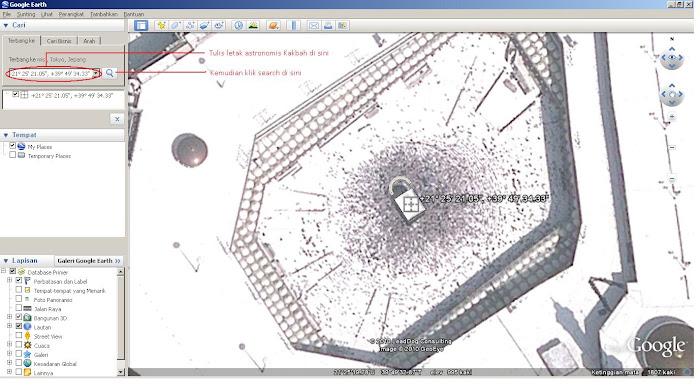Image resolution: width=700 pixels, height=392 pixels.
Task: Expand the Lainnya layer node
Action: coord(9,371)
